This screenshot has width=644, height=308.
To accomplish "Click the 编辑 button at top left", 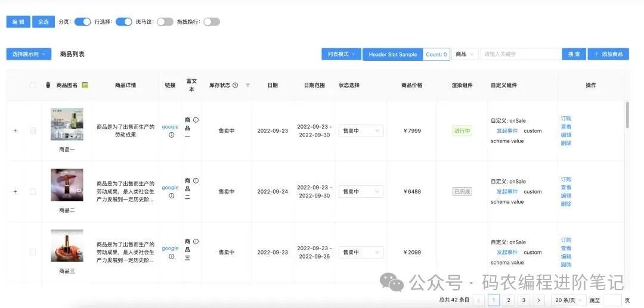I will click(18, 21).
